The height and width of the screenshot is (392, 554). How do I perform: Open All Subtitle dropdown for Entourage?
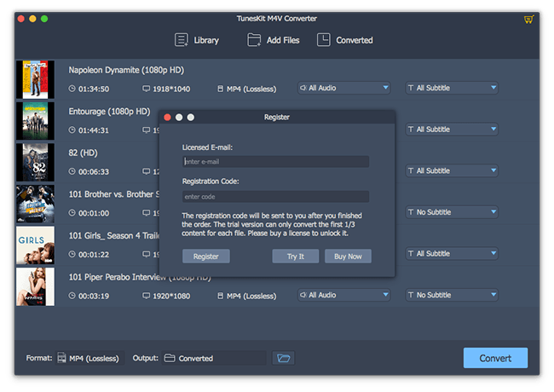click(452, 130)
